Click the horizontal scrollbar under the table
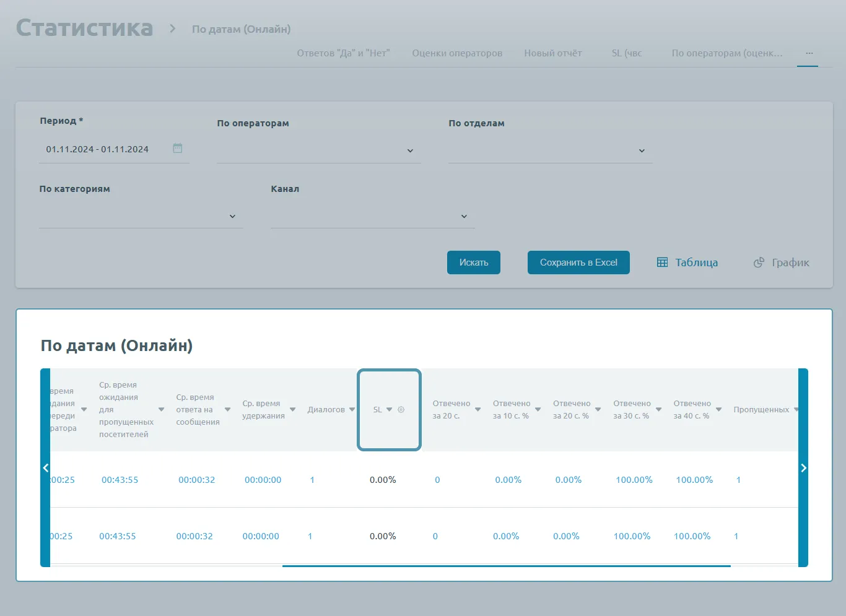Screen dimensions: 846x616 tap(506, 566)
